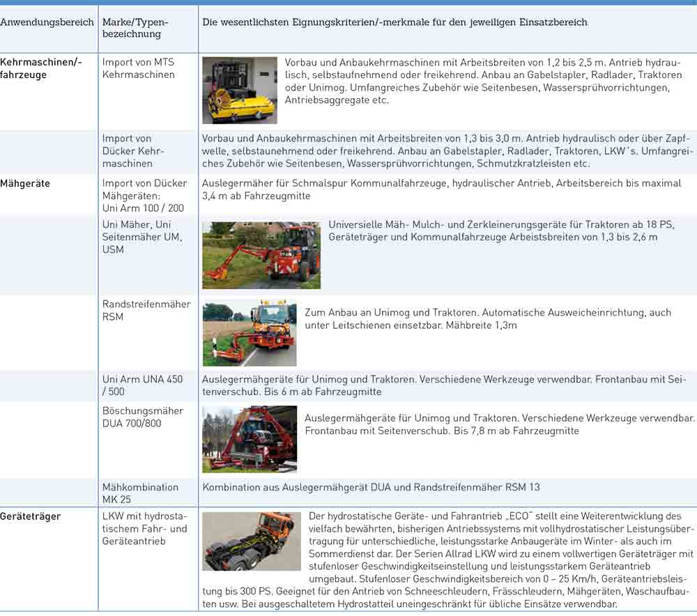This screenshot has height=616, width=697.
Task: Select the Uni Mäher, Uni Seitenmäher UM, USM cell
Action: 142,237
